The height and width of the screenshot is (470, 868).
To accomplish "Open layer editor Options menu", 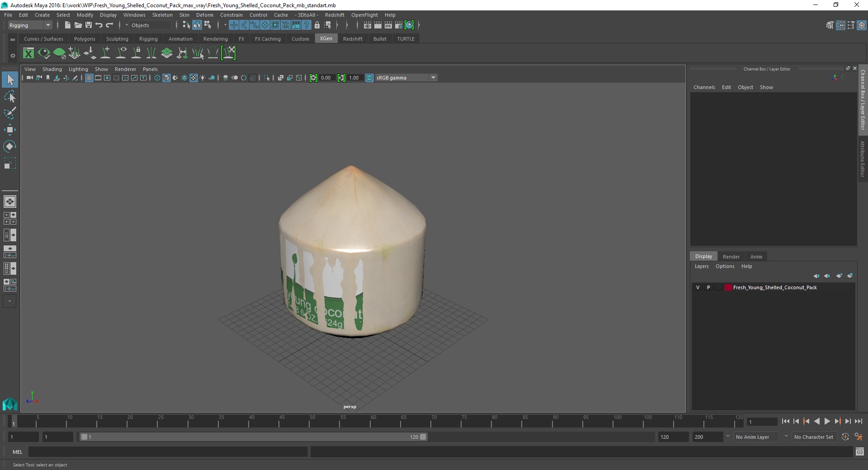I will 725,266.
